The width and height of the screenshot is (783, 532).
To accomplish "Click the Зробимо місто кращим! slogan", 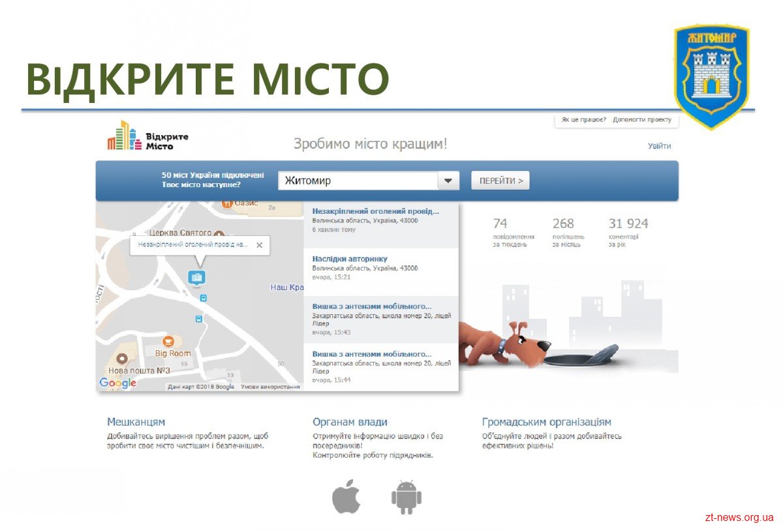I will click(x=371, y=143).
